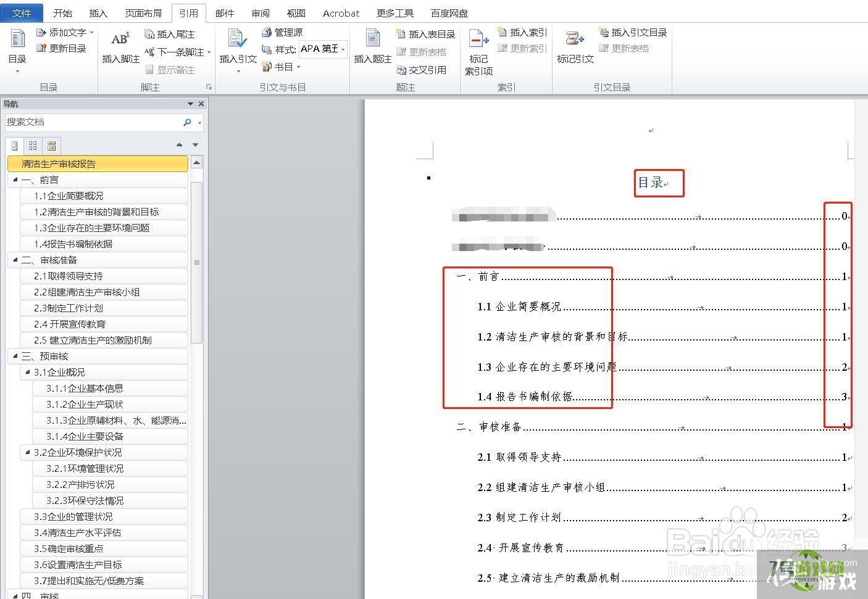868x599 pixels.
Task: Insert a footnote with 插入脚注
Action: pos(120,48)
